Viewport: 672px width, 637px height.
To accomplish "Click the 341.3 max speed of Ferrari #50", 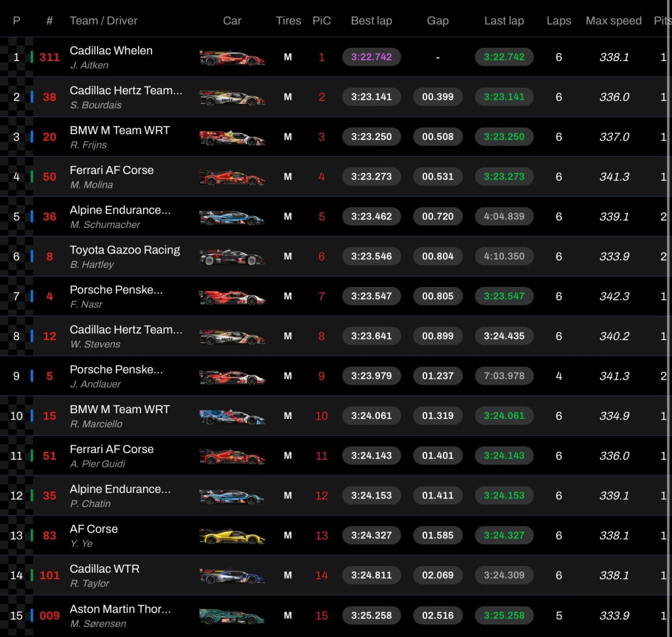I will point(614,177).
